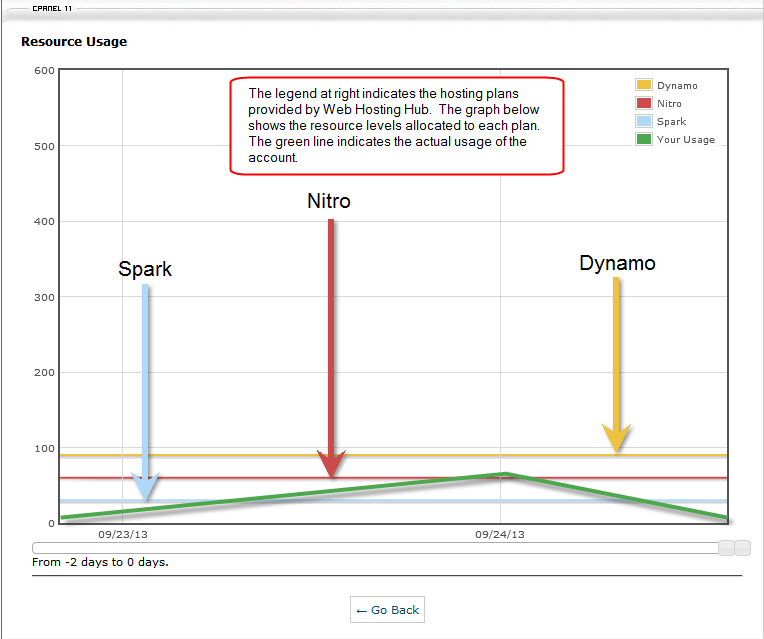Click the large Nitro annotation label

point(329,201)
